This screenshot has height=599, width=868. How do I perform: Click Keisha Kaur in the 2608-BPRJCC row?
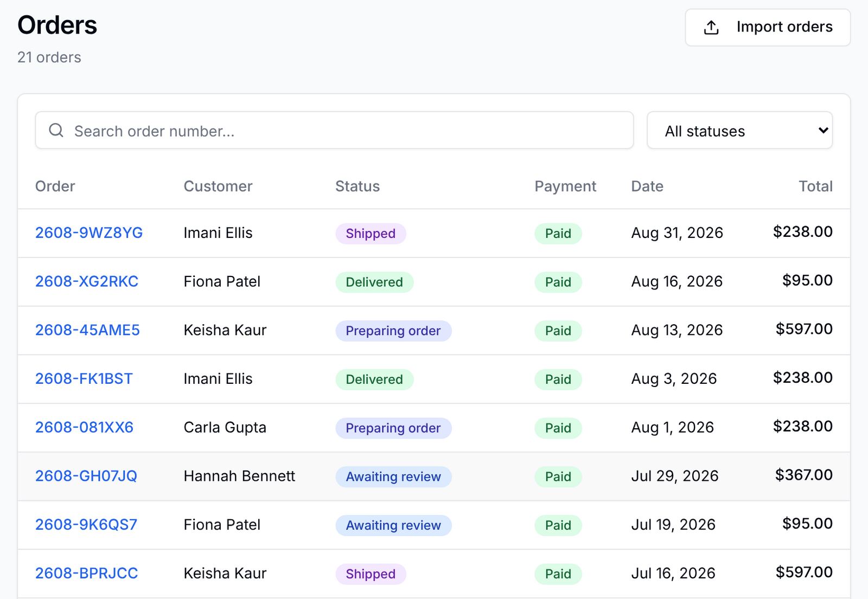225,573
